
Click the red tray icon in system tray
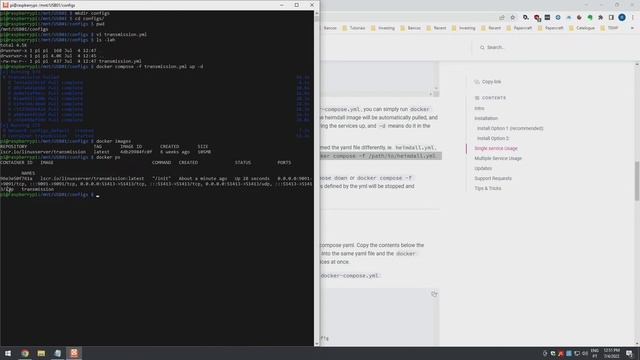[561, 353]
